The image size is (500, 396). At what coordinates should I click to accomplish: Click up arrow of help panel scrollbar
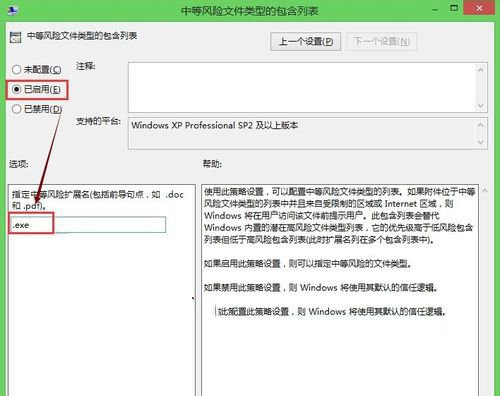tap(485, 191)
